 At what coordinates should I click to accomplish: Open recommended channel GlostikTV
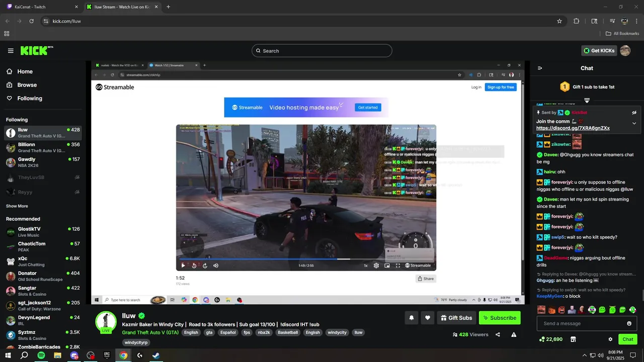pyautogui.click(x=43, y=232)
